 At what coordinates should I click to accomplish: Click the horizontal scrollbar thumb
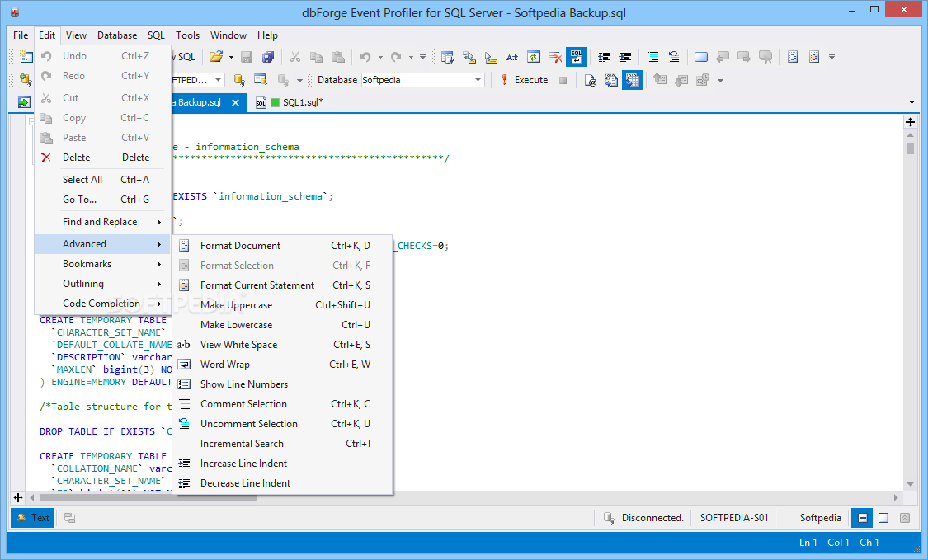[148, 498]
